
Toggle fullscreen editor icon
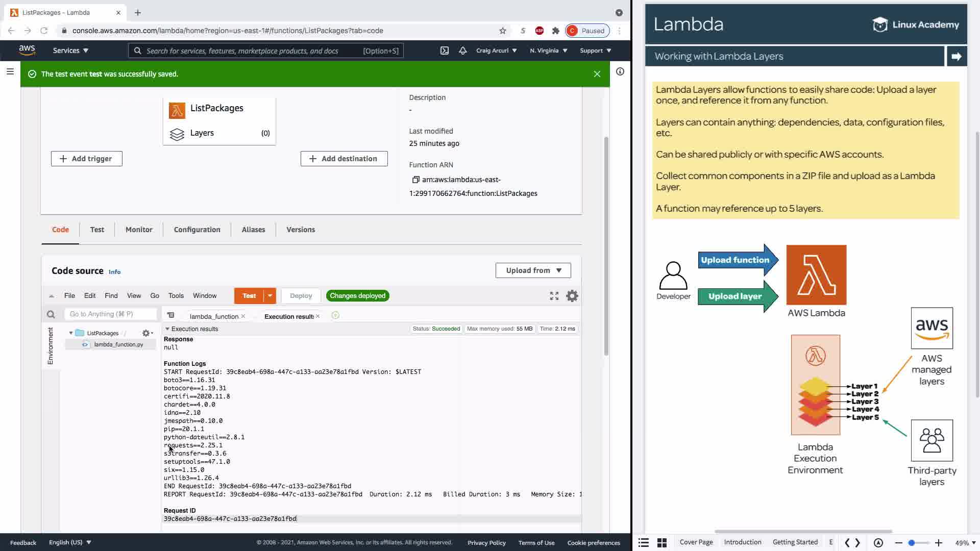(554, 296)
